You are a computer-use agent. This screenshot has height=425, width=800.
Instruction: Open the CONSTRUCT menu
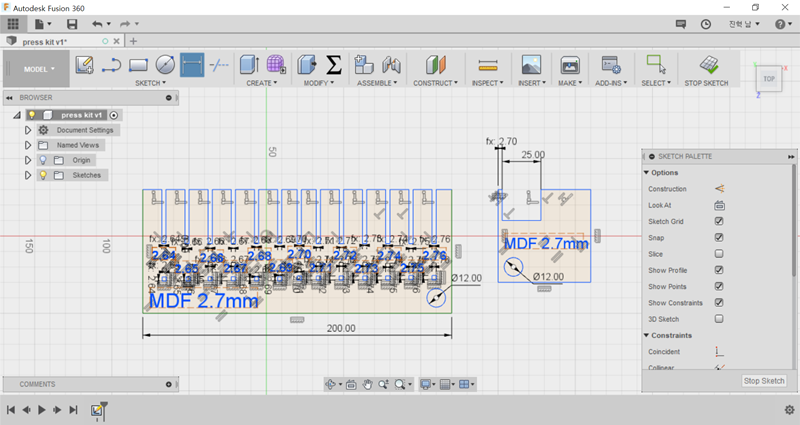coord(433,83)
